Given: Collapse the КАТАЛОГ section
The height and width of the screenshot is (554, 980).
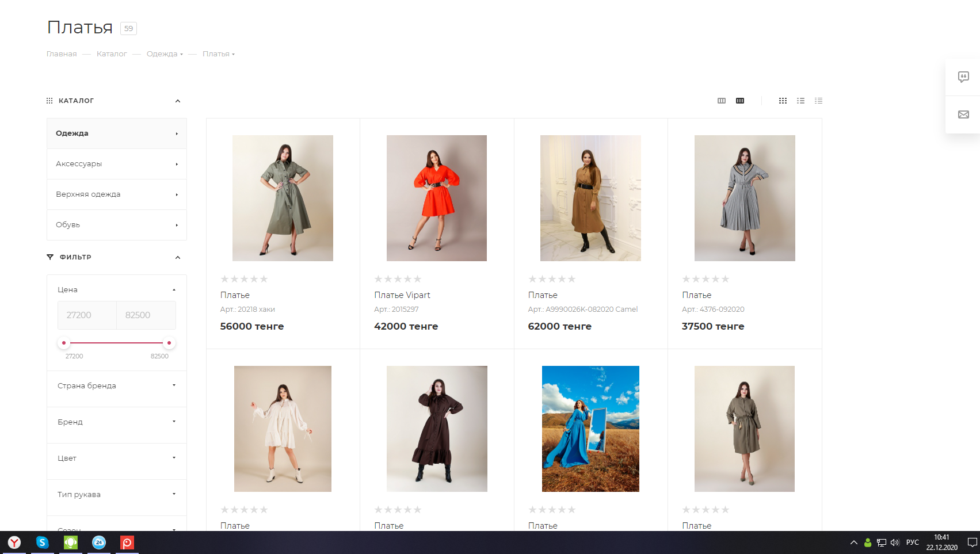Looking at the screenshot, I should click(178, 101).
